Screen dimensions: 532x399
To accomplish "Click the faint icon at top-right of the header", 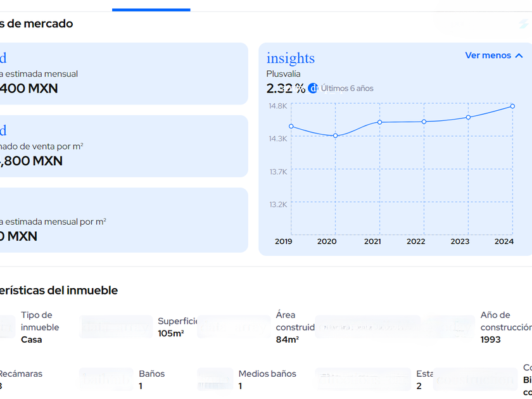I will point(524,24).
